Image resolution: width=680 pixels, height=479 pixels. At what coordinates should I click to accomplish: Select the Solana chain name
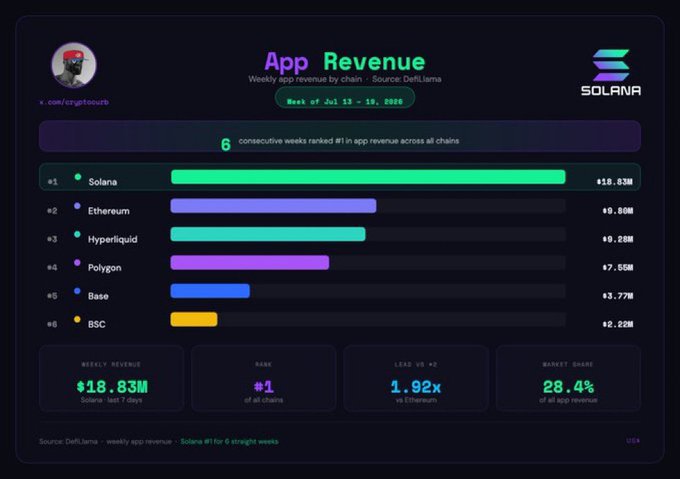coord(103,182)
